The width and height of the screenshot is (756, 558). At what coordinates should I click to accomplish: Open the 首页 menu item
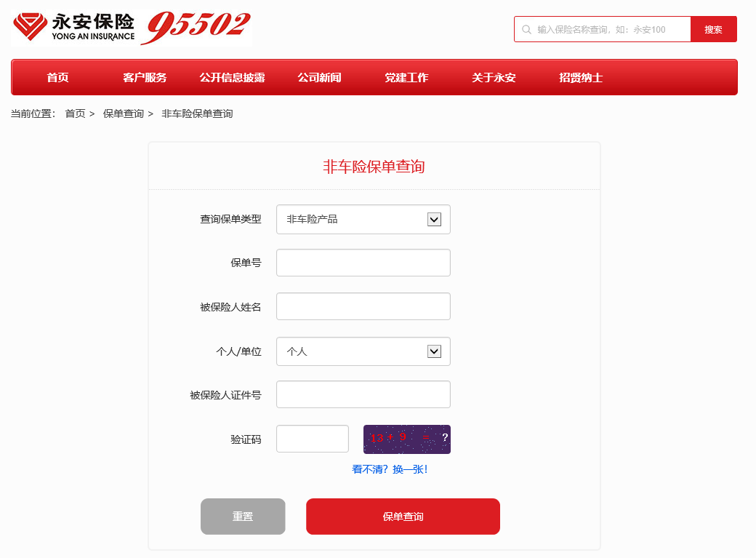point(58,78)
